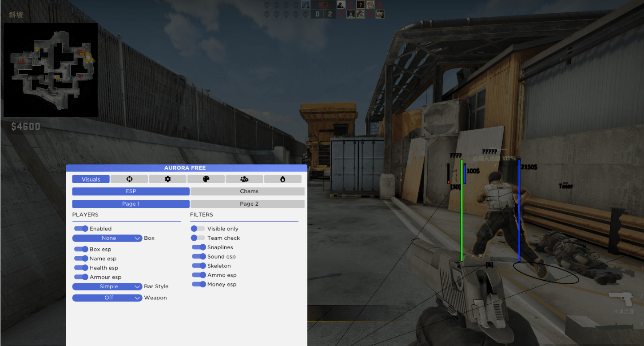This screenshot has width=644, height=346.
Task: Open the flame drop tab icon
Action: (282, 179)
